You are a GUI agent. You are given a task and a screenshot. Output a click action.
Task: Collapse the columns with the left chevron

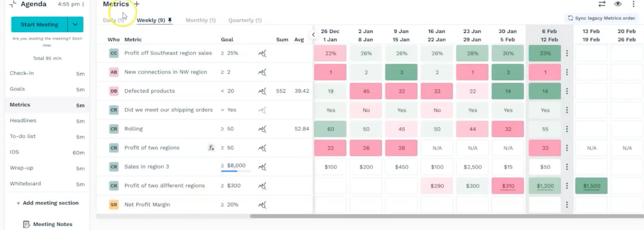pos(313,35)
